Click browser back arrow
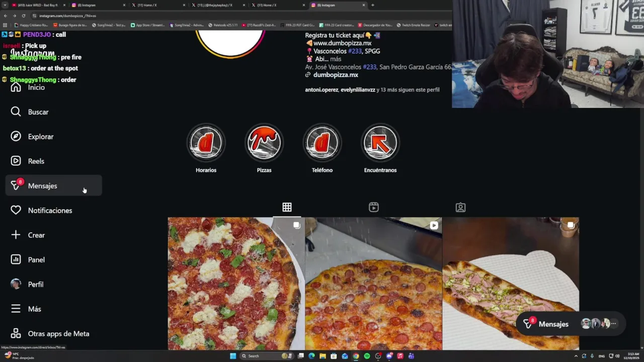 point(6,16)
